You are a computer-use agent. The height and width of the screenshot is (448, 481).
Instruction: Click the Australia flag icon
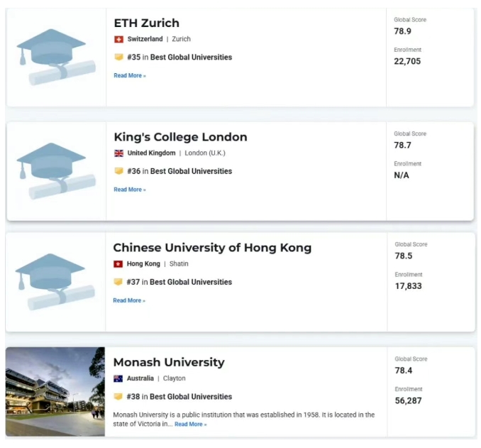click(118, 378)
